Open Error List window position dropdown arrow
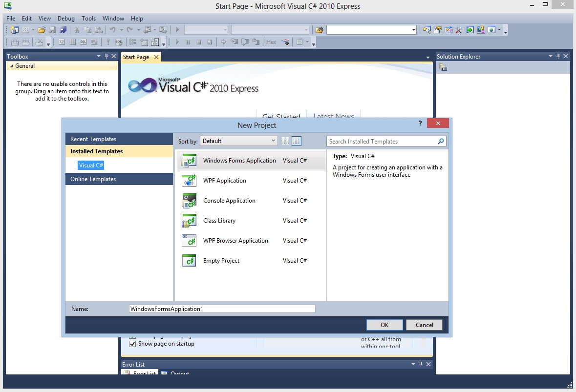The width and height of the screenshot is (576, 392). [413, 364]
